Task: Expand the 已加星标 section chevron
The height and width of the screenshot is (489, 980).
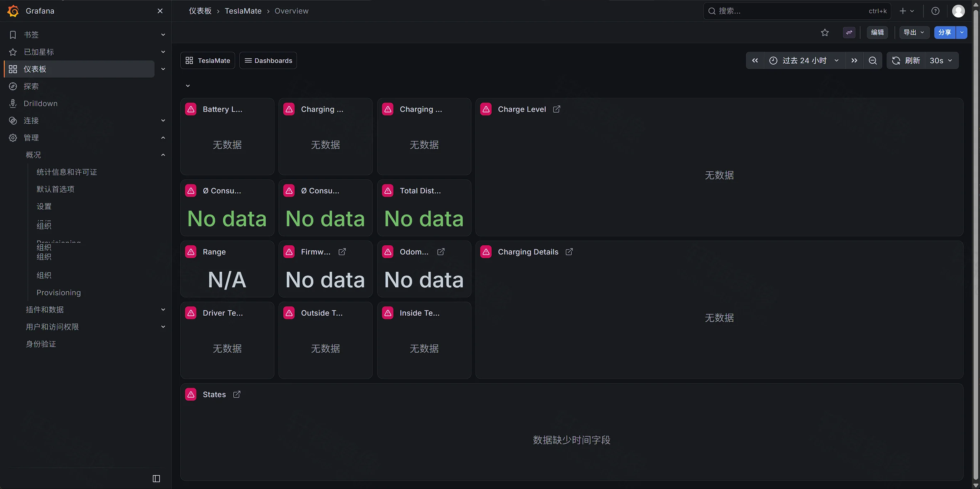Action: point(163,52)
